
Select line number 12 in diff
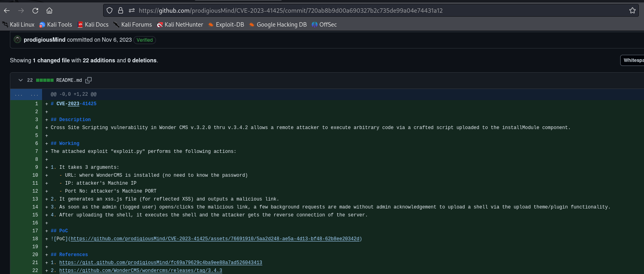[x=35, y=191]
